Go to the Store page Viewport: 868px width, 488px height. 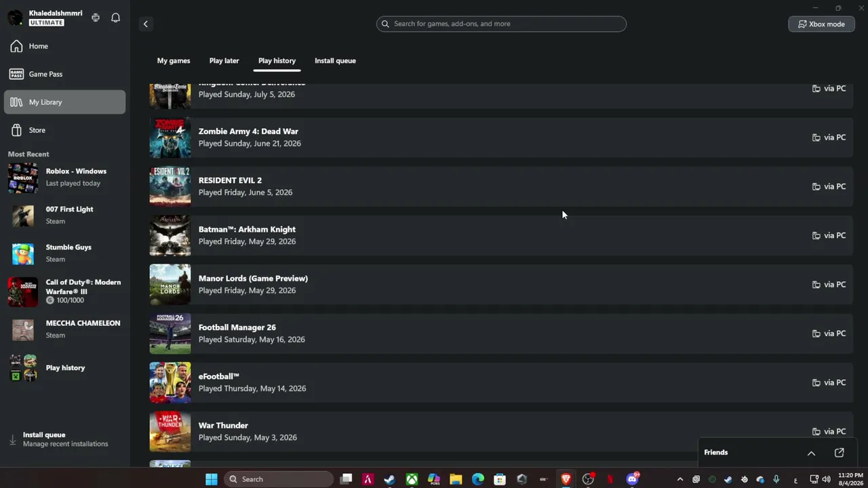tap(64, 130)
